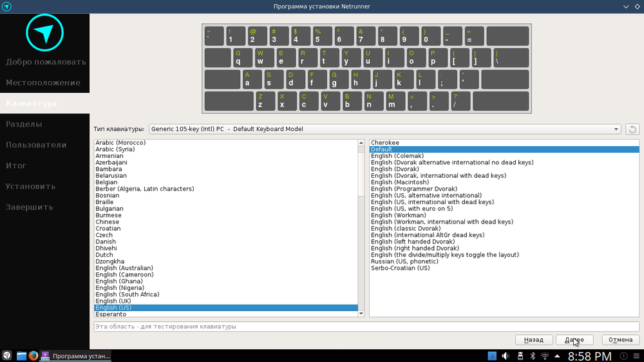Expand the hidden system tray icons
Viewport: 644px width, 362px height.
click(x=557, y=356)
